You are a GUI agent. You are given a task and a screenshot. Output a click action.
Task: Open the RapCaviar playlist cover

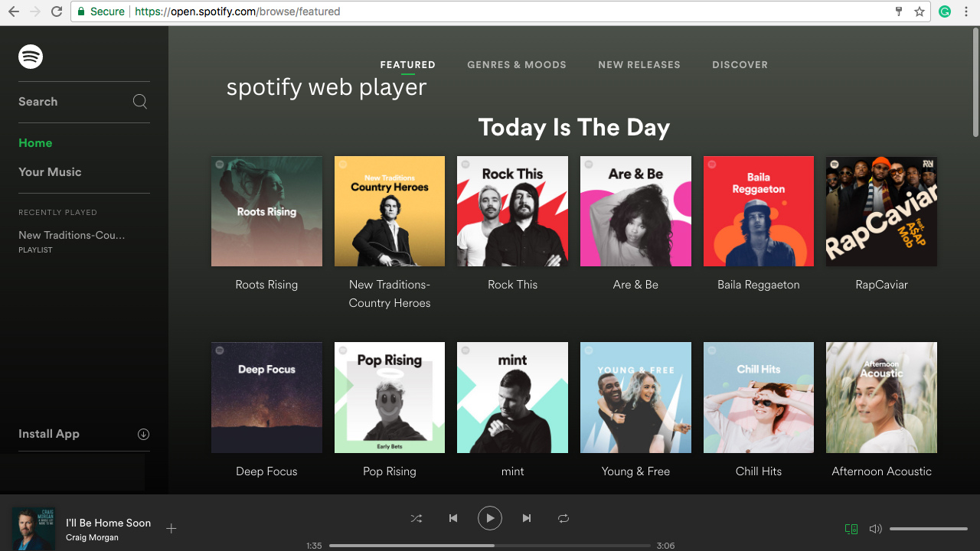click(x=881, y=211)
